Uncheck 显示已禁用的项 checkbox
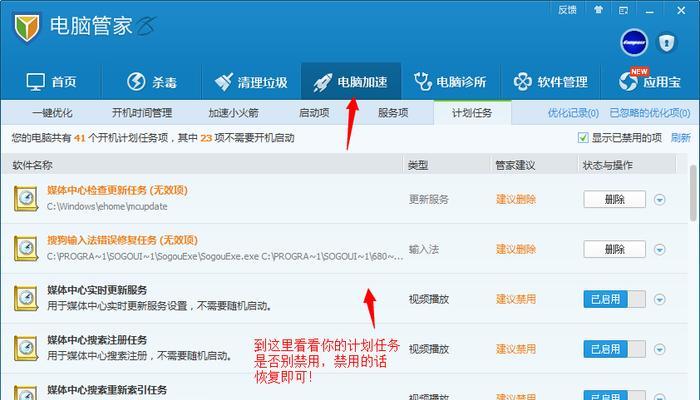The width and height of the screenshot is (700, 400). 583,138
